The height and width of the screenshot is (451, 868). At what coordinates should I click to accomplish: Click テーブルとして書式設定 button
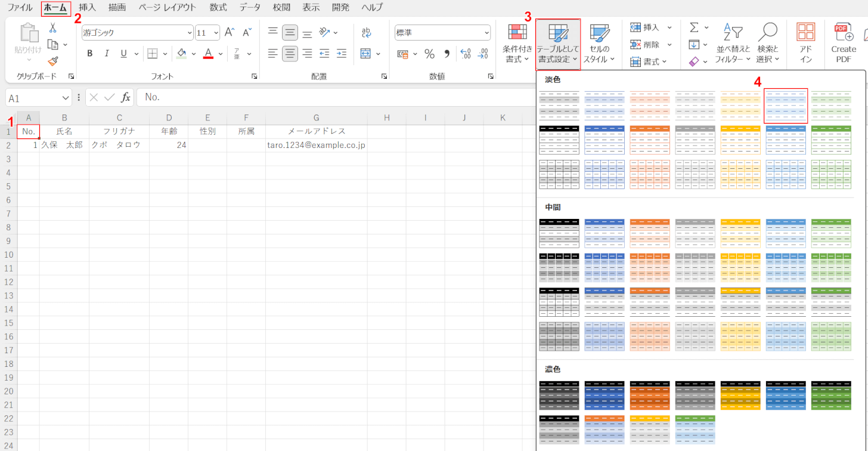click(558, 43)
